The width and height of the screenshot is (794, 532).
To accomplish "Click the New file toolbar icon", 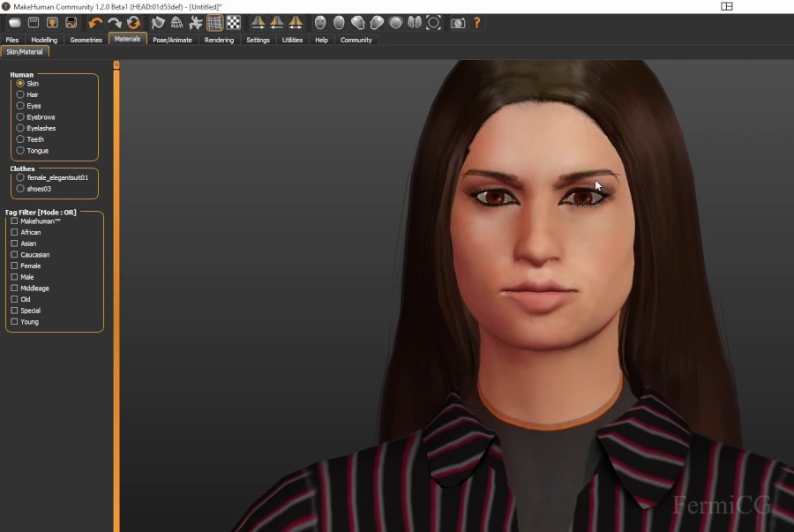I will pos(15,23).
